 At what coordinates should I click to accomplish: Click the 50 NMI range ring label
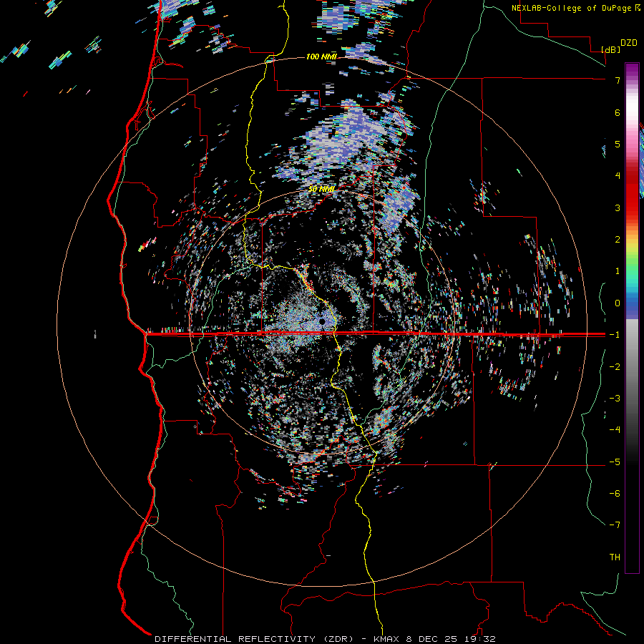321,190
